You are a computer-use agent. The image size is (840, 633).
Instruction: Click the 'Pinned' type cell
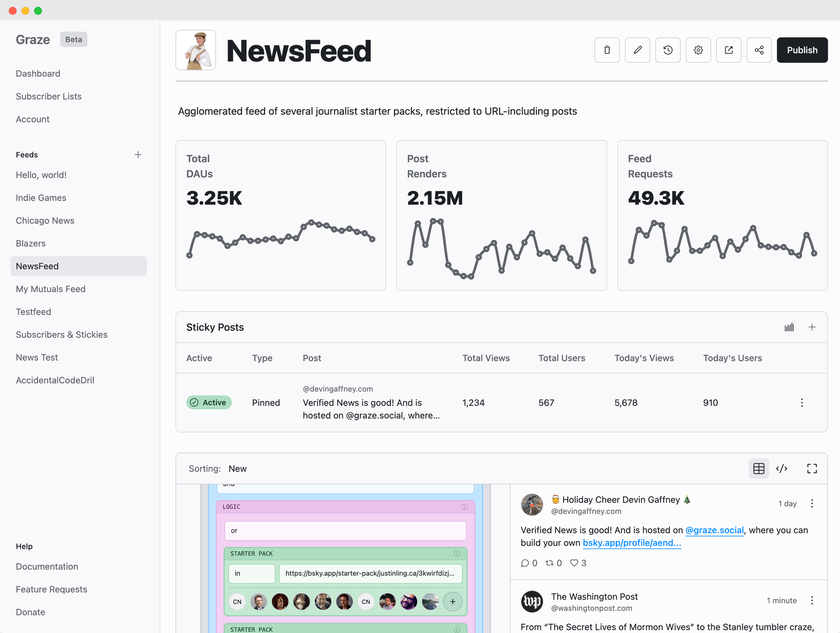tap(266, 402)
